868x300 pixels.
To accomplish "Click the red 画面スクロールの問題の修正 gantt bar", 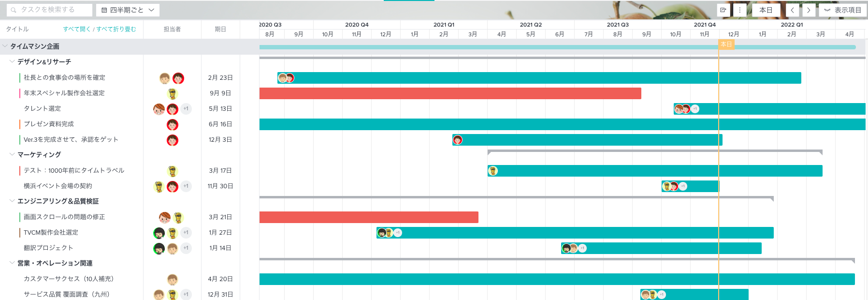I will tap(369, 217).
